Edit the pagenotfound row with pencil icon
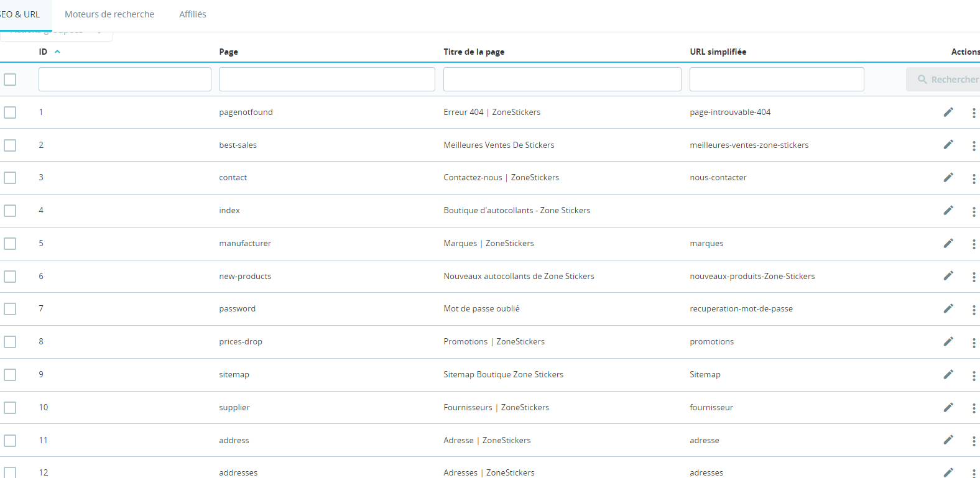The width and height of the screenshot is (980, 478). coord(948,112)
